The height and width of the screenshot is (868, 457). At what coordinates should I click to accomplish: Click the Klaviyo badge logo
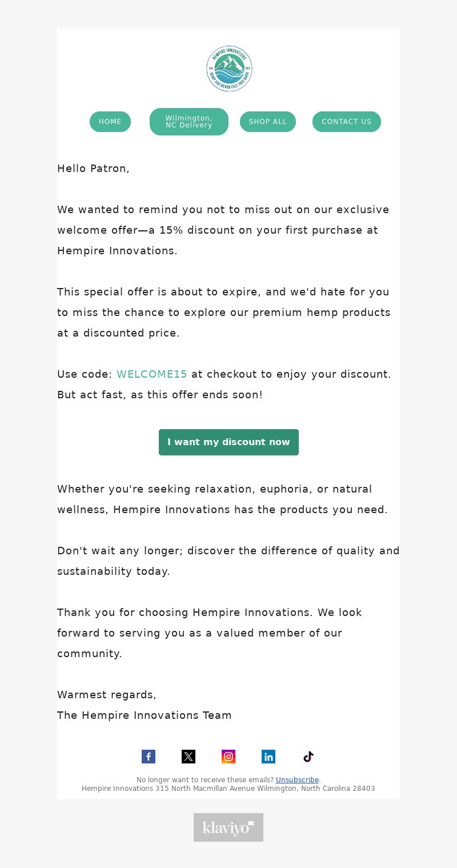point(228,827)
